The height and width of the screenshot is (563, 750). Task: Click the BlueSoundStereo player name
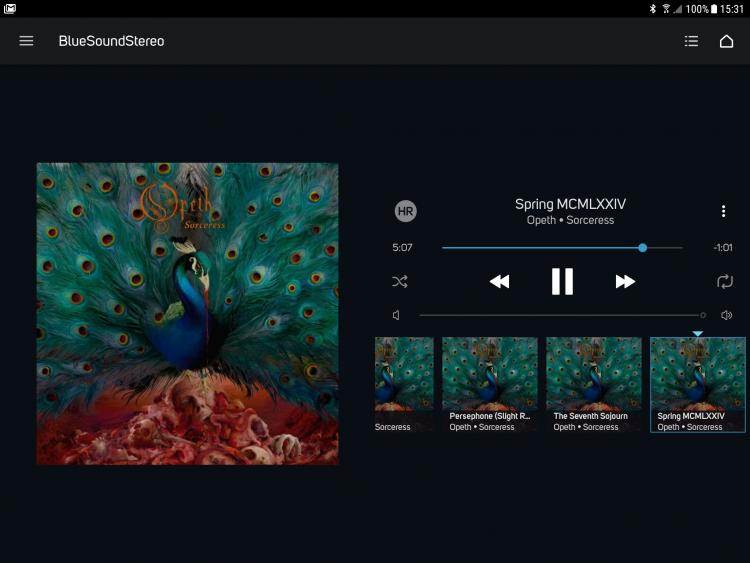click(111, 41)
